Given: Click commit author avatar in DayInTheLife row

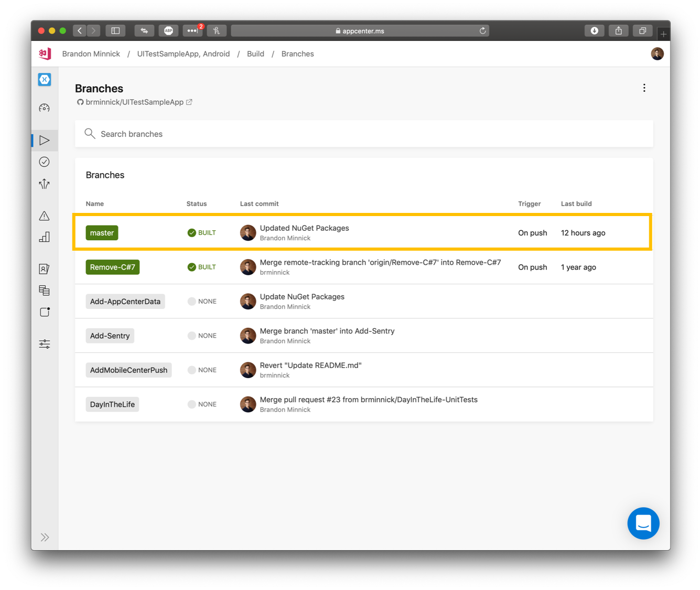Looking at the screenshot, I should tap(248, 404).
